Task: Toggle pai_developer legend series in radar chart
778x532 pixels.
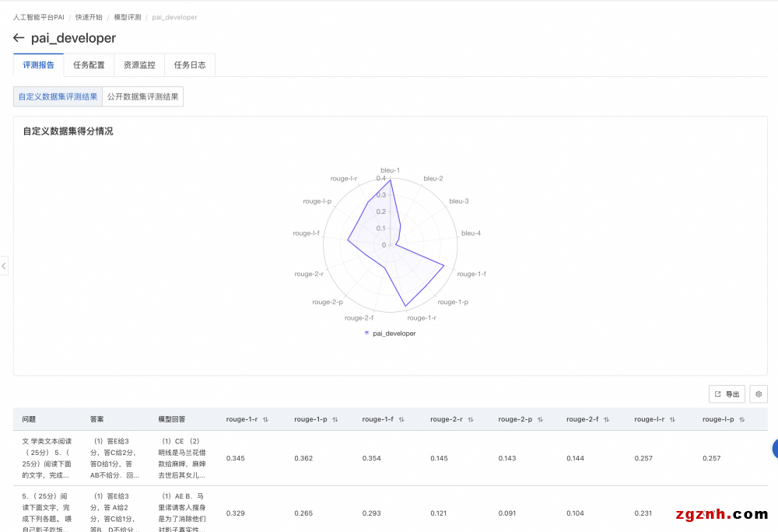Action: coord(390,333)
